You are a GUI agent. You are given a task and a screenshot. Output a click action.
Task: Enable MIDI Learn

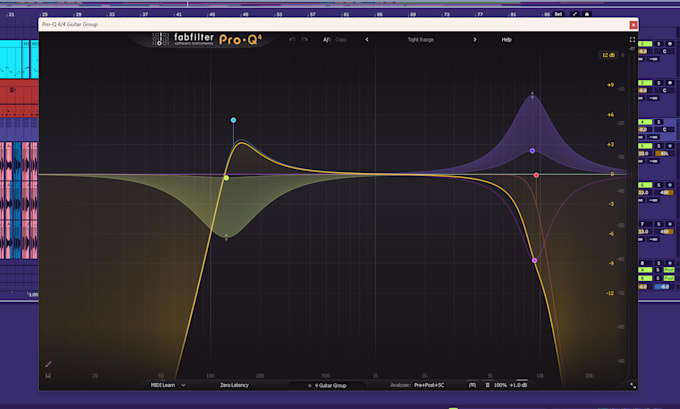point(163,385)
